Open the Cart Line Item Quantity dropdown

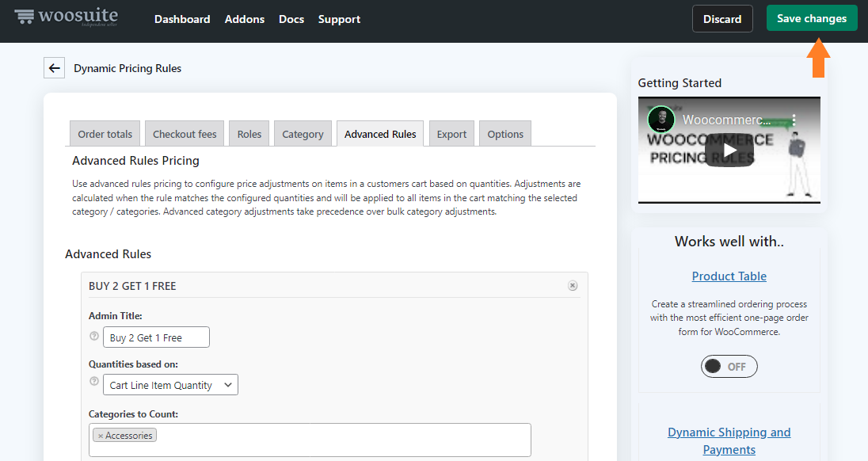(170, 385)
